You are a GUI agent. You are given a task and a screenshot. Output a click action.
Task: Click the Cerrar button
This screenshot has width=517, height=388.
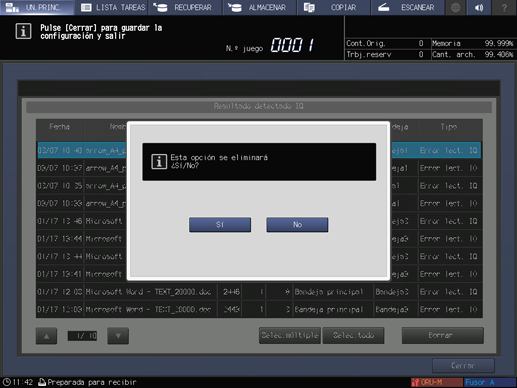pos(463,366)
